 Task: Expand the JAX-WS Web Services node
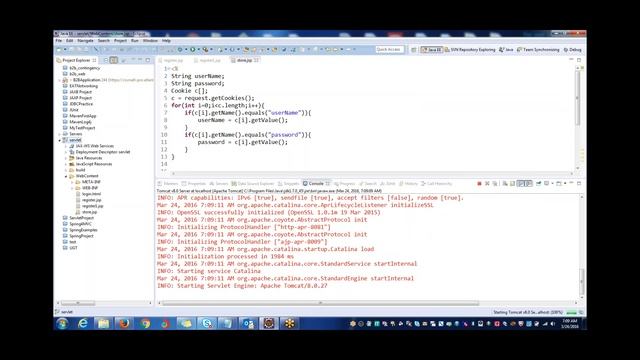[x=66, y=146]
